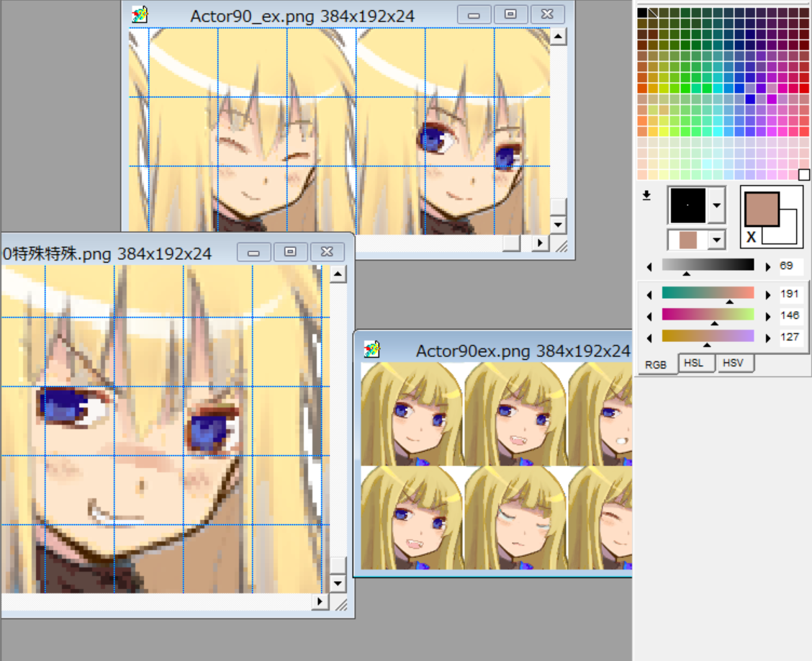Image resolution: width=812 pixels, height=661 pixels.
Task: Click the title text "Actor90ex.png 384x192x24"
Action: 523,351
